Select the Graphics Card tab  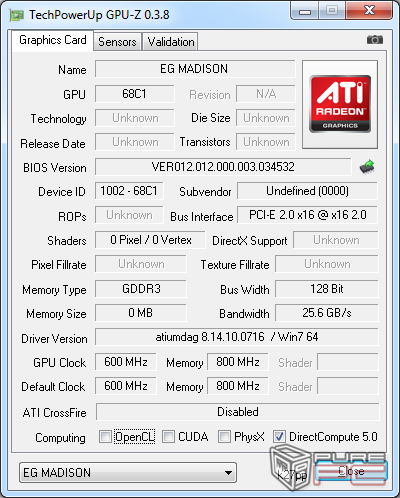[53, 40]
